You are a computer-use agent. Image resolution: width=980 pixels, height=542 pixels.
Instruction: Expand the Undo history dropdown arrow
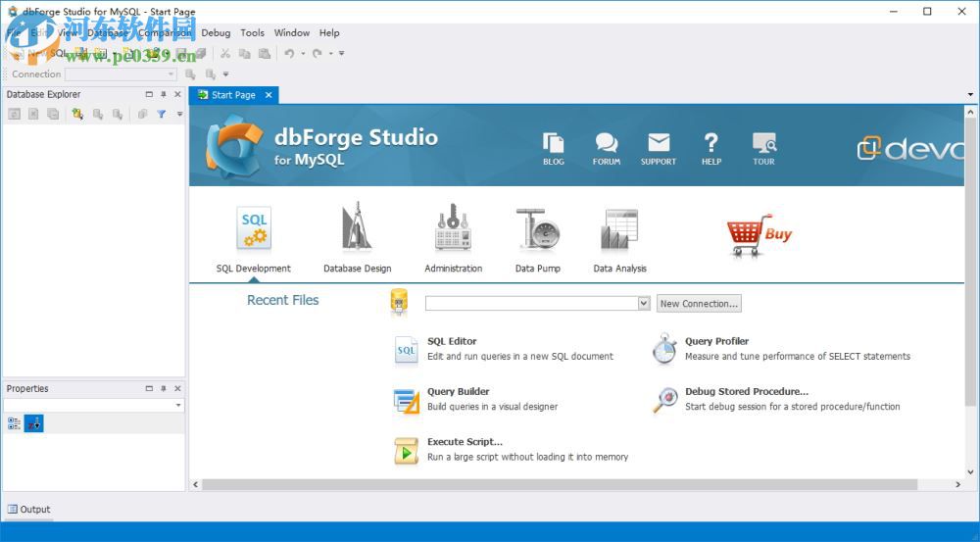303,54
